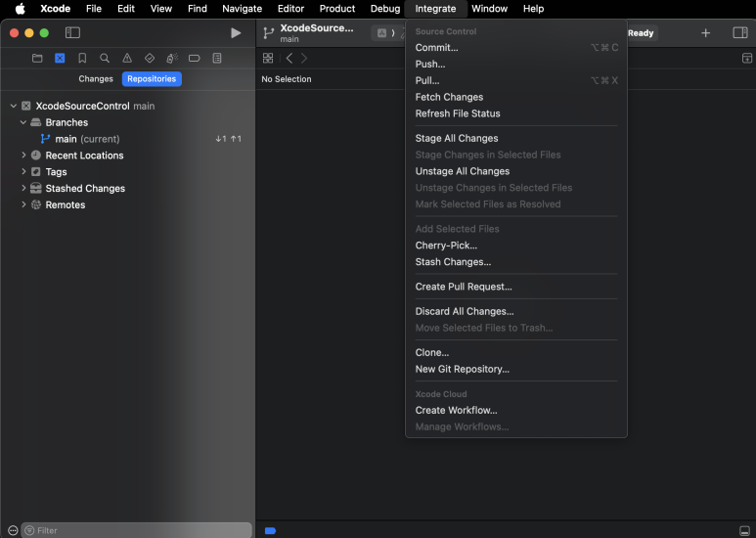Choose New Git Repository...
756x538 pixels.
coord(516,369)
